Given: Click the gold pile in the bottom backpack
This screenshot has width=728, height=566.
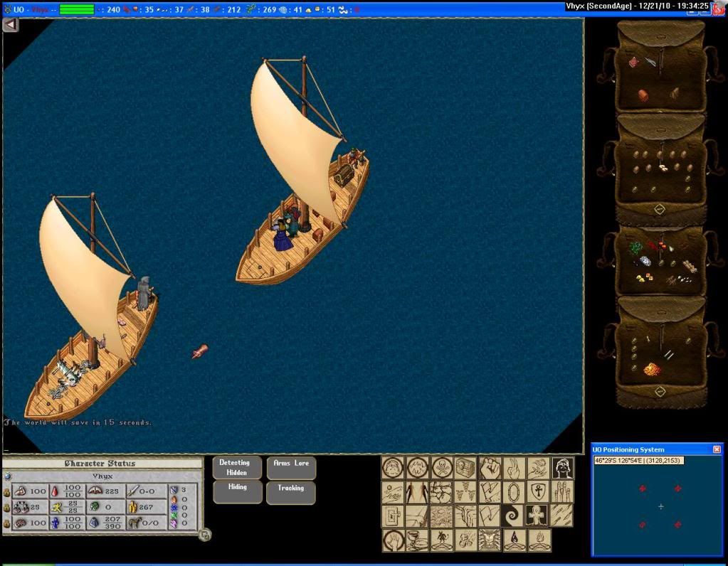Looking at the screenshot, I should tap(651, 369).
